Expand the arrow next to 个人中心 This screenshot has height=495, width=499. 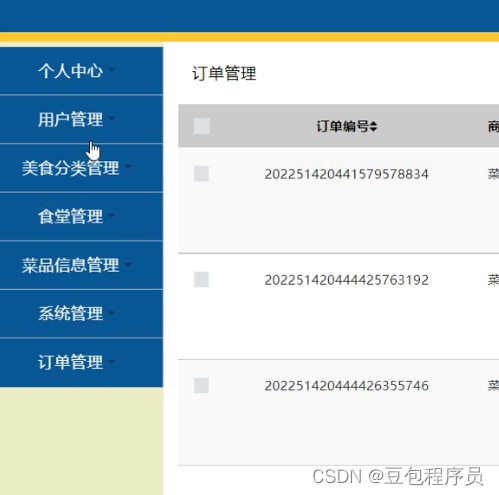(x=111, y=70)
